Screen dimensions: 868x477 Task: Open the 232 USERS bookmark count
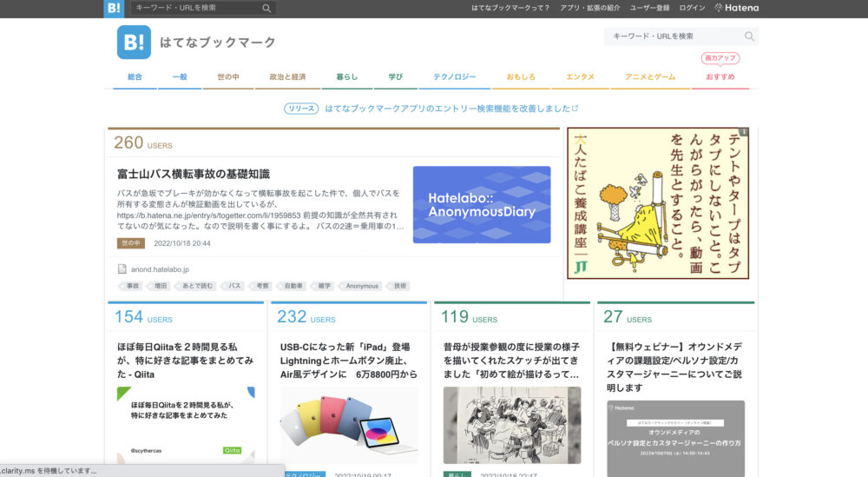(x=306, y=317)
